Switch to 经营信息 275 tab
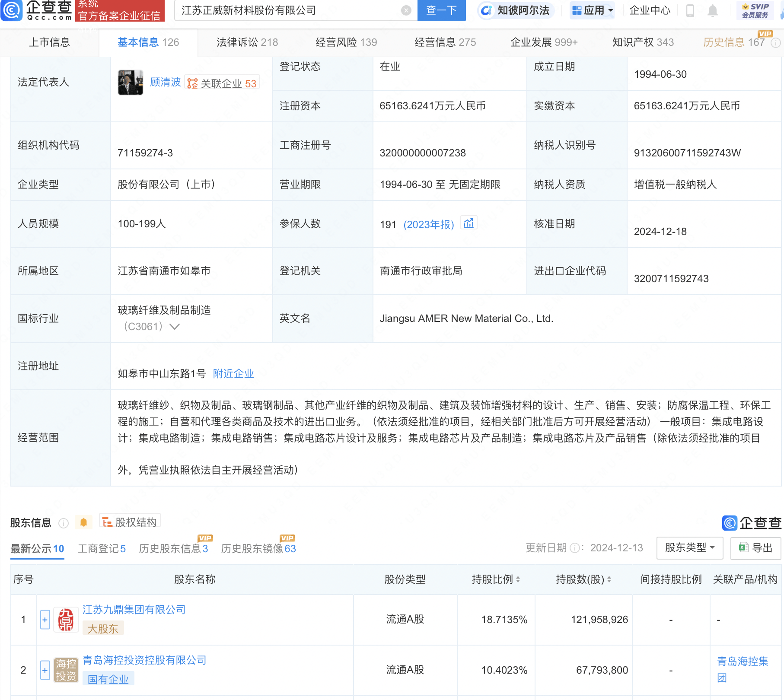 (x=445, y=42)
